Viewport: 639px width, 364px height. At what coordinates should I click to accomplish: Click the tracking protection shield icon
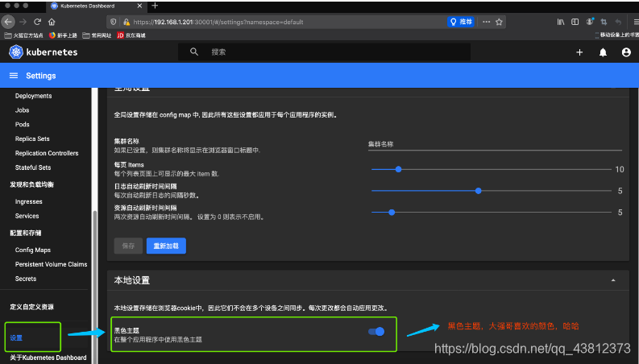click(x=114, y=22)
